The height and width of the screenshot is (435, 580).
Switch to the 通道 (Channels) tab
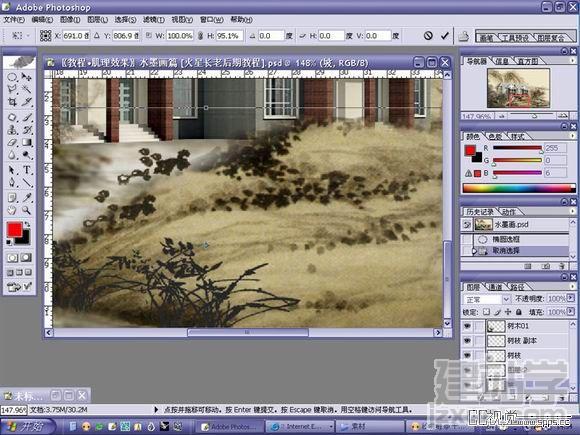(496, 287)
